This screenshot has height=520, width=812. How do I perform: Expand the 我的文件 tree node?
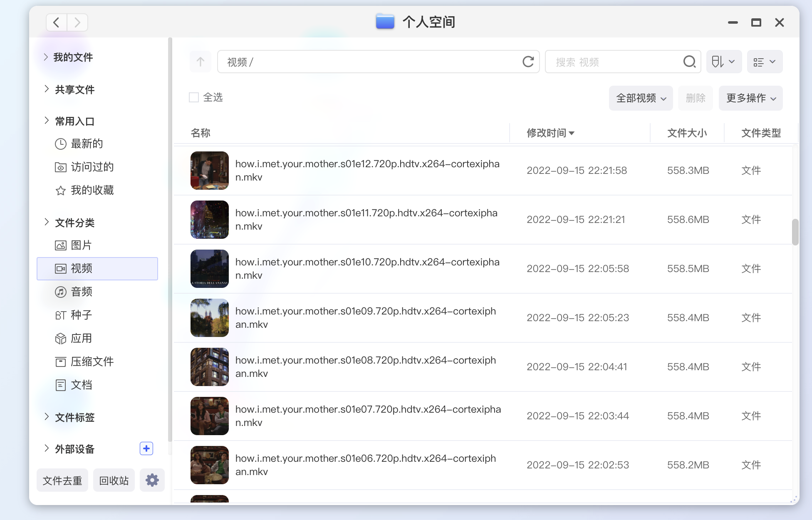[46, 57]
